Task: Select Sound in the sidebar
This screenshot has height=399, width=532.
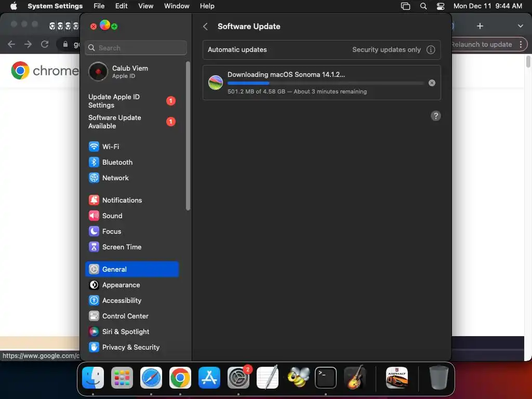Action: 131,216
